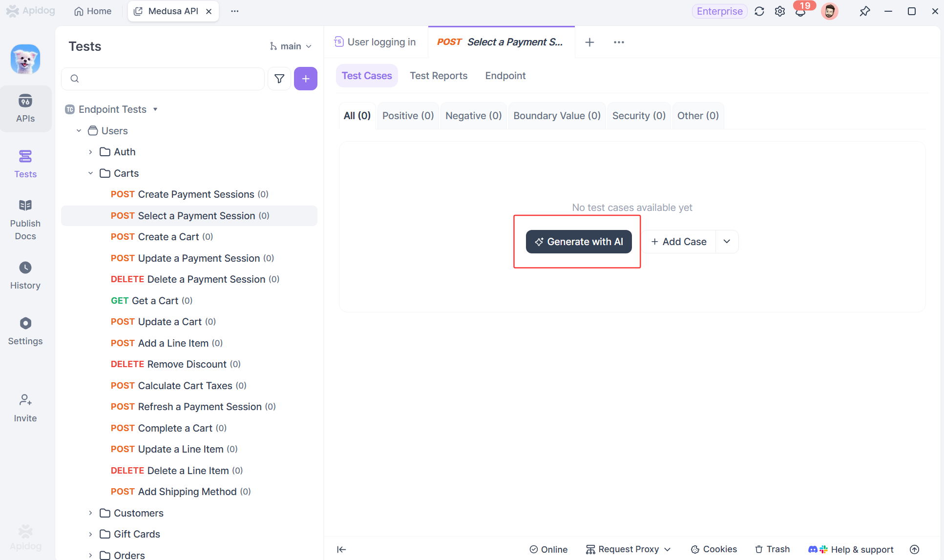
Task: Open the History panel
Action: pos(25,275)
